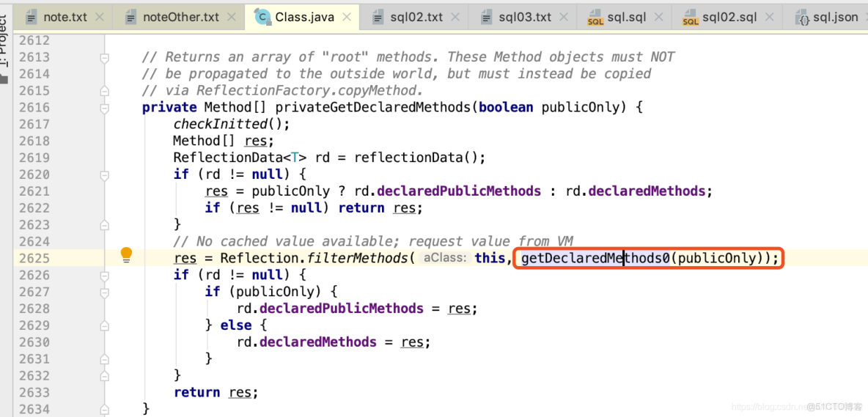Collapse the privateGetDeclaredMethods method at line 2616

tap(104, 107)
